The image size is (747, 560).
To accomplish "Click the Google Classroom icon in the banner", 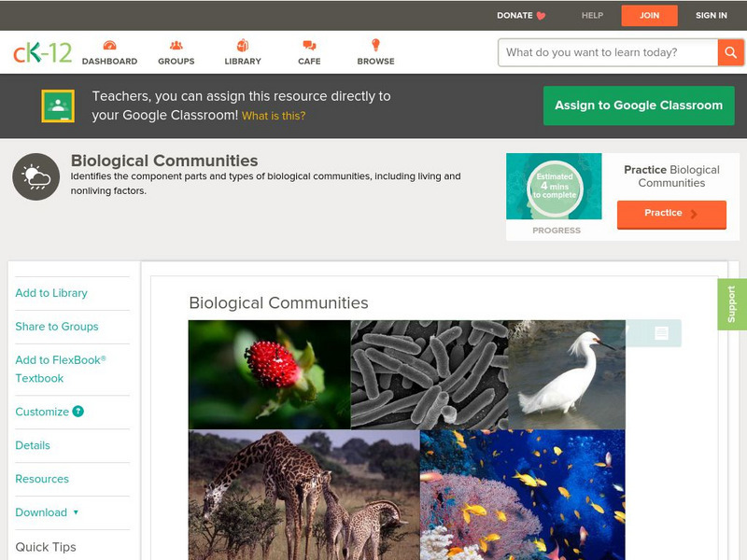I will (x=57, y=105).
